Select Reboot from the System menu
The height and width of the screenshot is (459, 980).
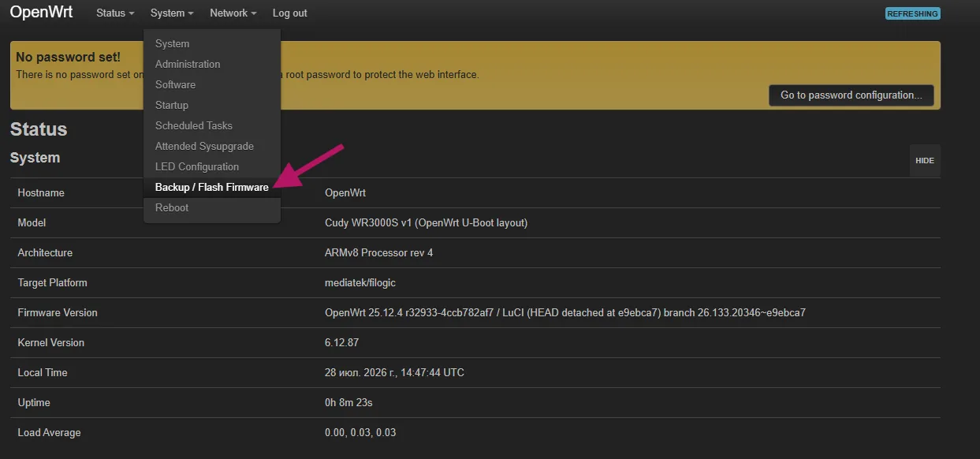212,207
